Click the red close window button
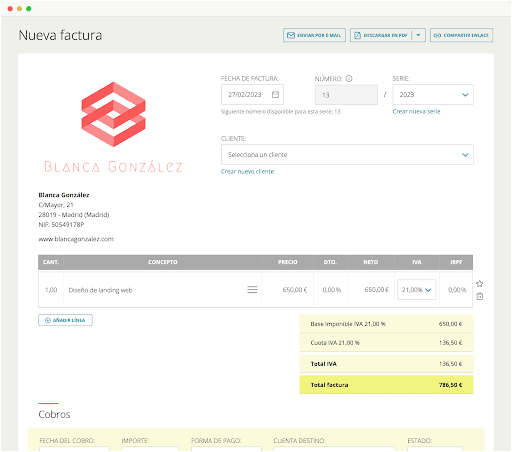The image size is (512, 452). coord(10,8)
